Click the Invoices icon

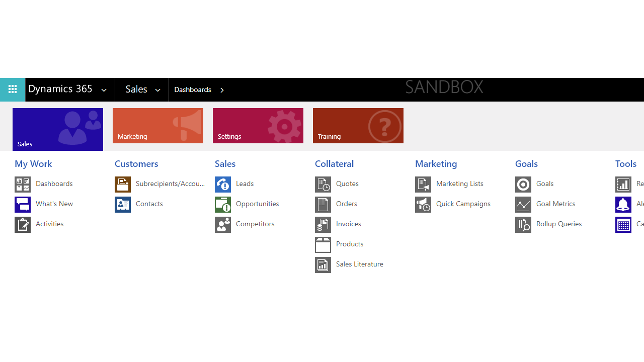coord(323,225)
